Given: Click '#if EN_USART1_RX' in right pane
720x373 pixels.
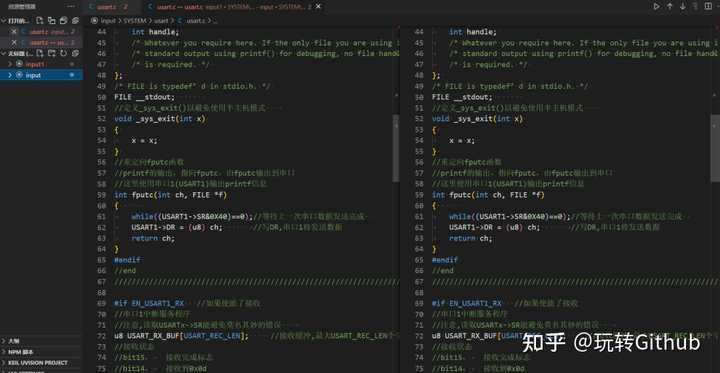Looking at the screenshot, I should click(x=467, y=304).
